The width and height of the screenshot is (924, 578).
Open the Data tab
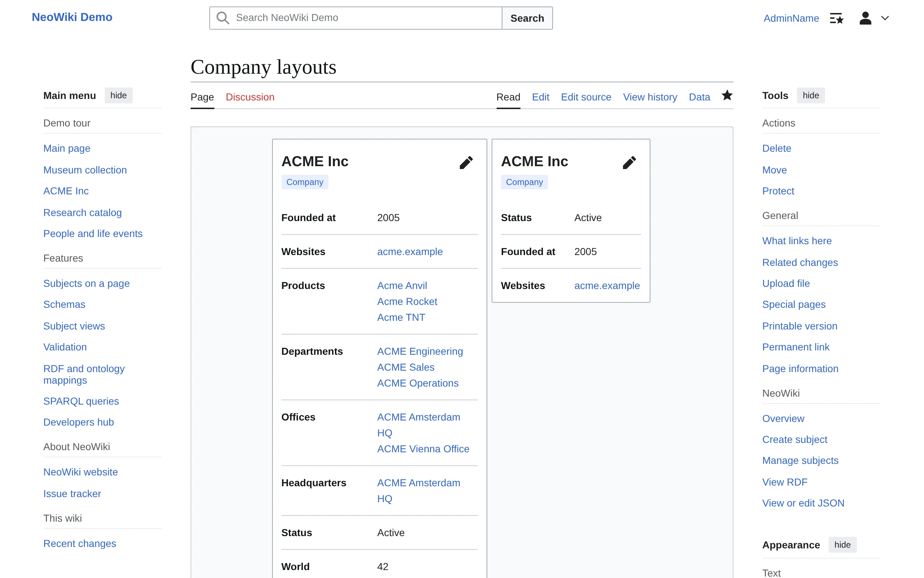tap(699, 97)
